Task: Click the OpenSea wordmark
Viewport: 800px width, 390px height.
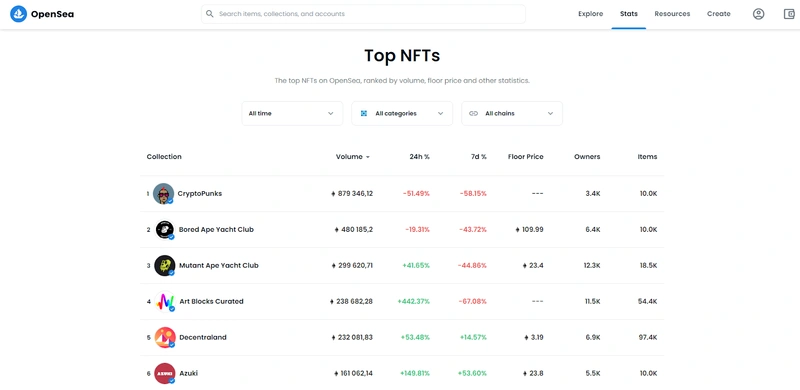Action: tap(52, 14)
